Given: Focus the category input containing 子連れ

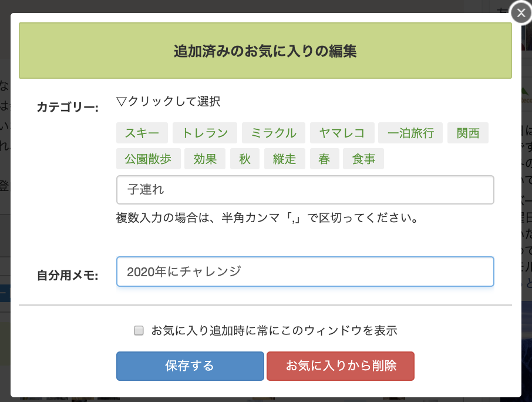Looking at the screenshot, I should 305,190.
